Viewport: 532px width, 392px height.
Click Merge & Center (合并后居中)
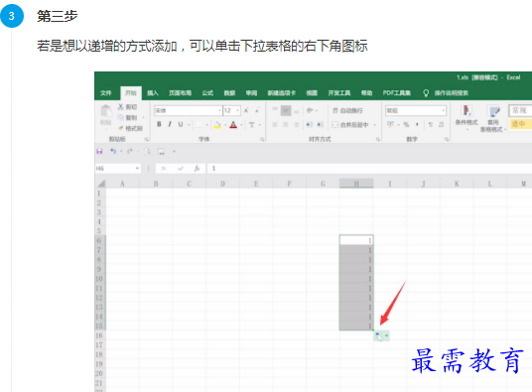tap(350, 125)
